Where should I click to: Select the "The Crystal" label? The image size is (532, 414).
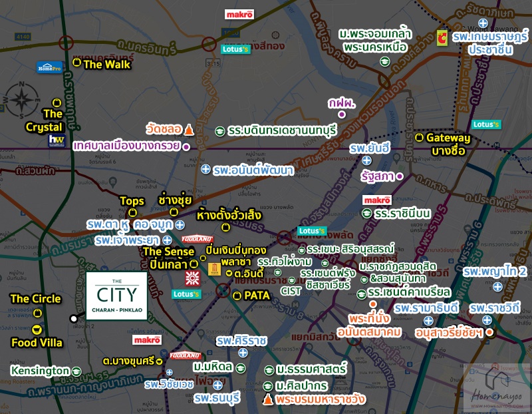coord(45,120)
